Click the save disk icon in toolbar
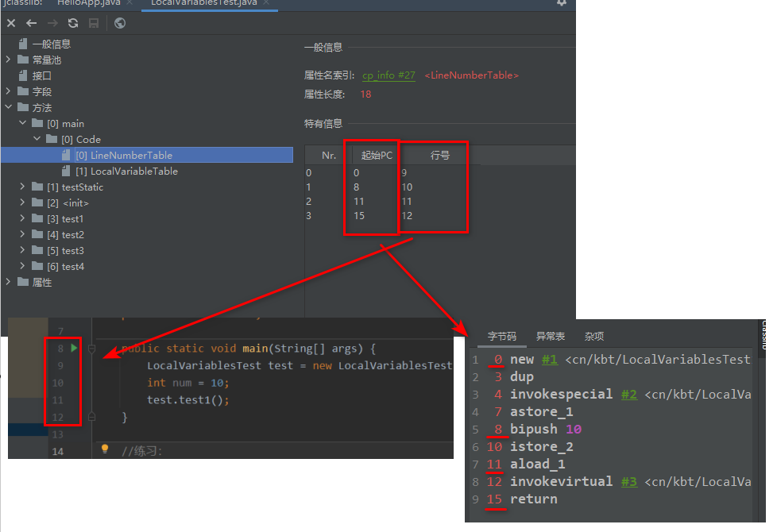Viewport: 777px width, 532px height. (x=94, y=23)
